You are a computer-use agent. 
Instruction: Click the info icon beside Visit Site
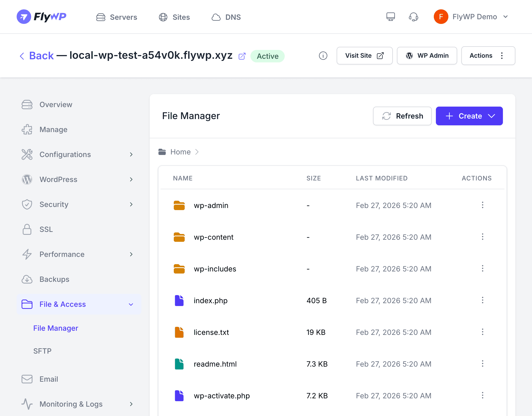(323, 56)
